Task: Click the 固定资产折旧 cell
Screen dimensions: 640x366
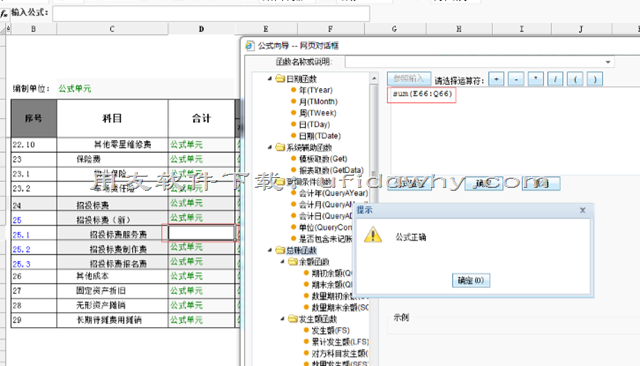Action: click(112, 291)
